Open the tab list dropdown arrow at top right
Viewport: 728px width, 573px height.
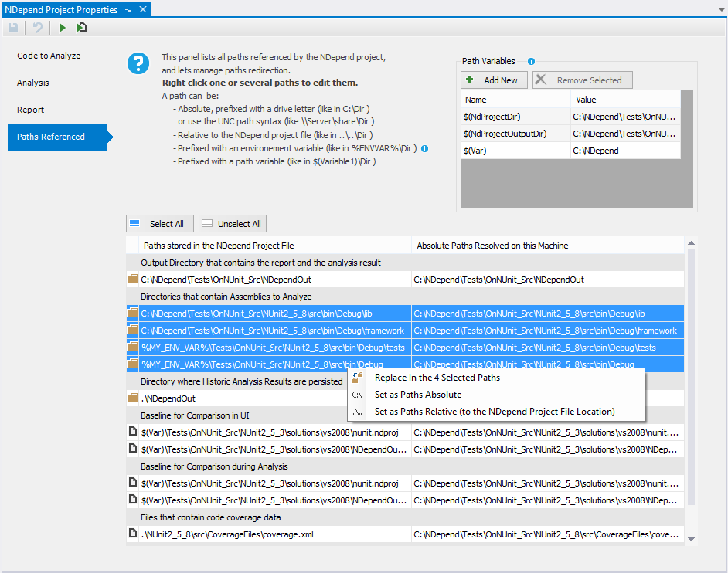pos(721,10)
